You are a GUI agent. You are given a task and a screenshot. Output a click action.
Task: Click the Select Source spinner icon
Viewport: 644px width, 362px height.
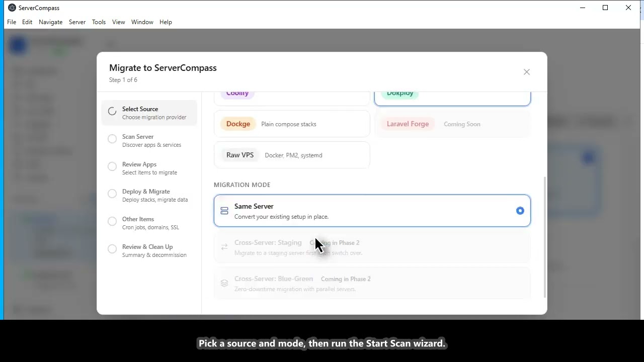click(112, 111)
